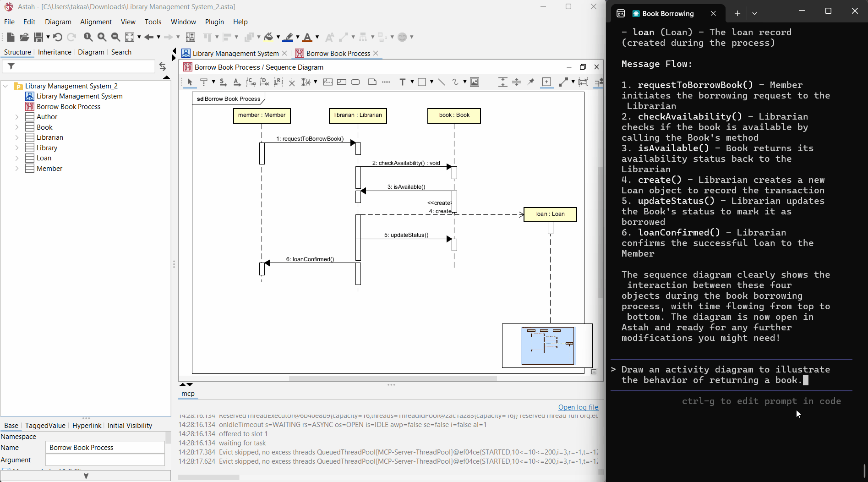Image resolution: width=868 pixels, height=482 pixels.
Task: Switch to the Library Management System tab
Action: [235, 53]
